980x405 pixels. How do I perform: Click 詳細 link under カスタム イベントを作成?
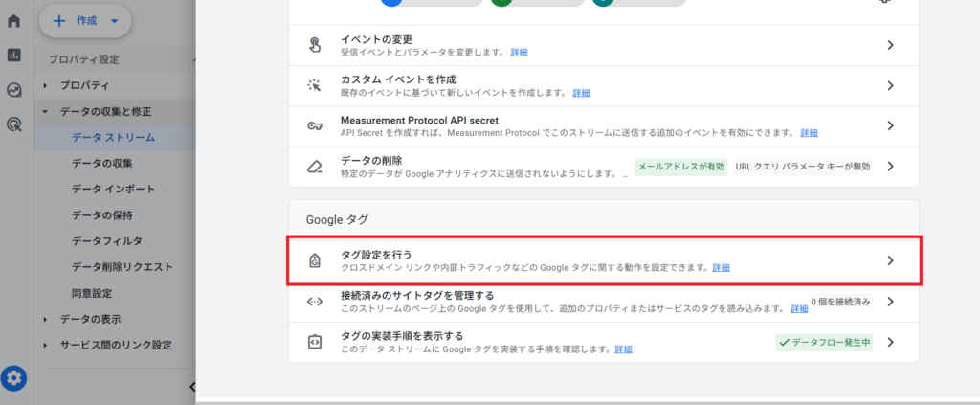(x=581, y=93)
